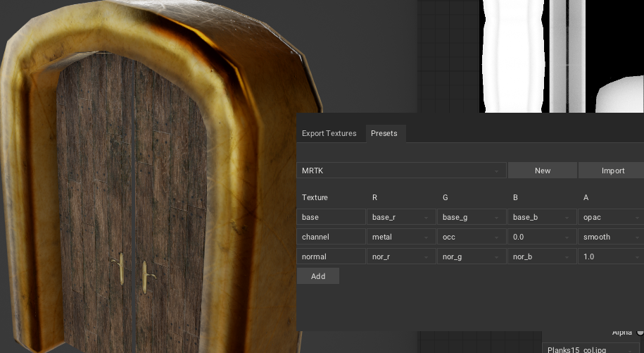Viewport: 644px width, 353px height.
Task: Open the nor_g channel dropdown
Action: (x=472, y=256)
